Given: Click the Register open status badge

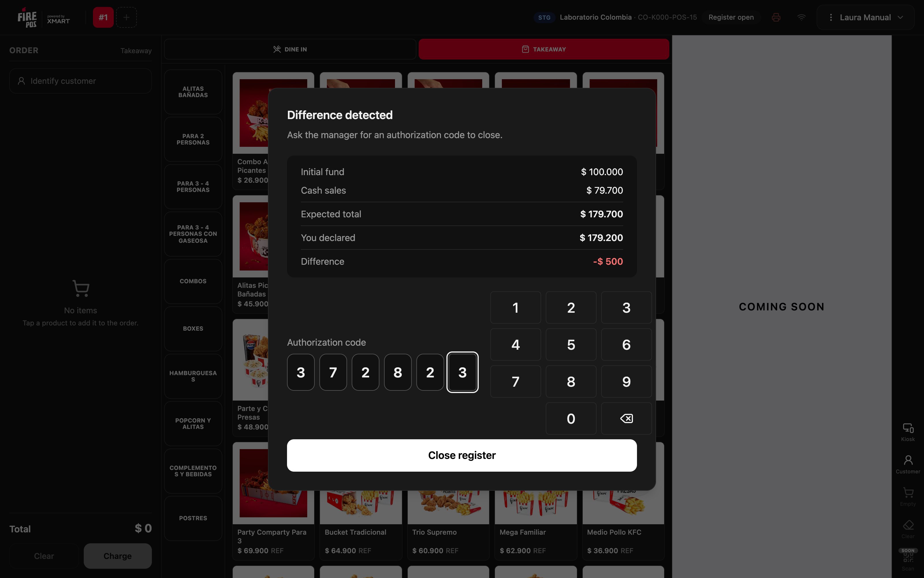Looking at the screenshot, I should (x=731, y=18).
